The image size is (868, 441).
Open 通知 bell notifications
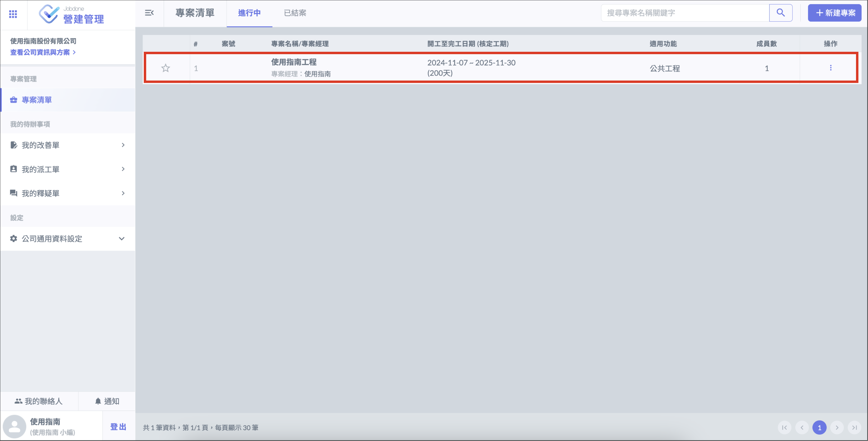click(x=107, y=401)
